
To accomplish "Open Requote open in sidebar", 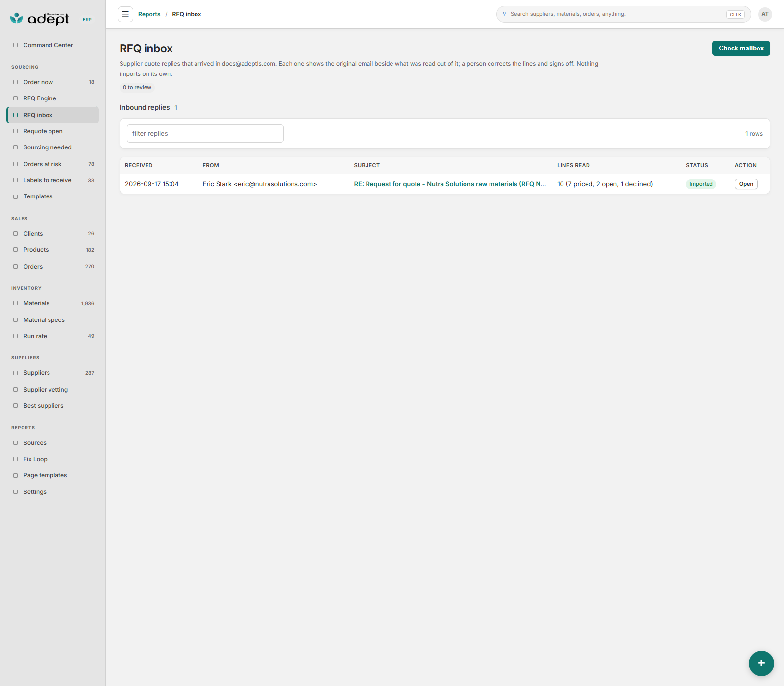I will pyautogui.click(x=53, y=131).
